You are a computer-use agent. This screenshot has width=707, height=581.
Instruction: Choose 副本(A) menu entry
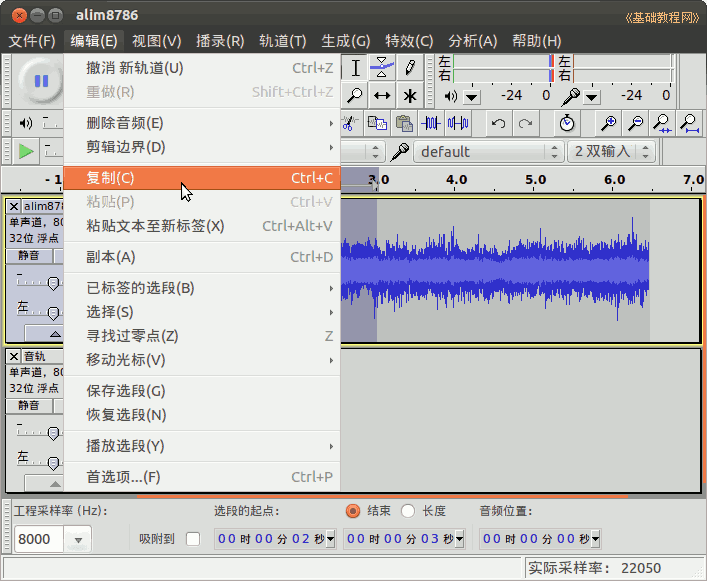coord(202,257)
